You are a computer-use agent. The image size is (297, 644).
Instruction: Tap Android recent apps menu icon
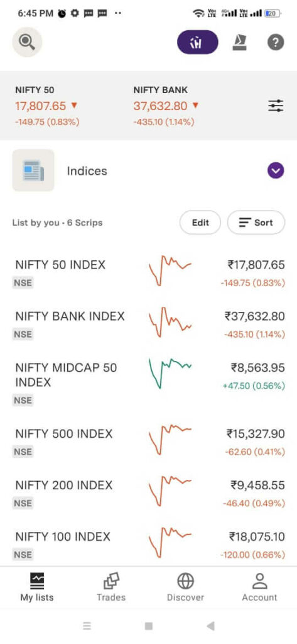87,626
